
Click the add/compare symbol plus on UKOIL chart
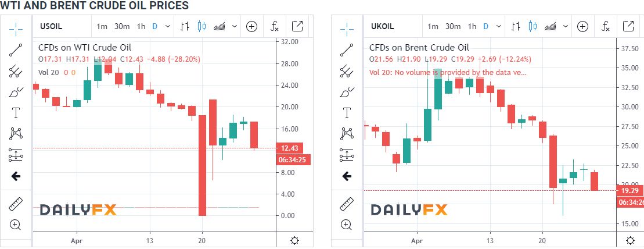pyautogui.click(x=582, y=26)
